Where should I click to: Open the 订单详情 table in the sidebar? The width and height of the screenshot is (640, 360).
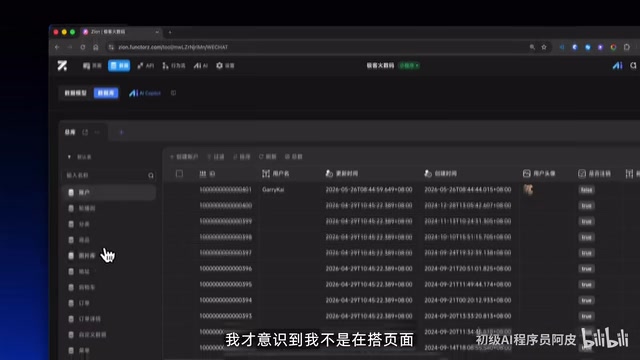[x=109, y=319]
